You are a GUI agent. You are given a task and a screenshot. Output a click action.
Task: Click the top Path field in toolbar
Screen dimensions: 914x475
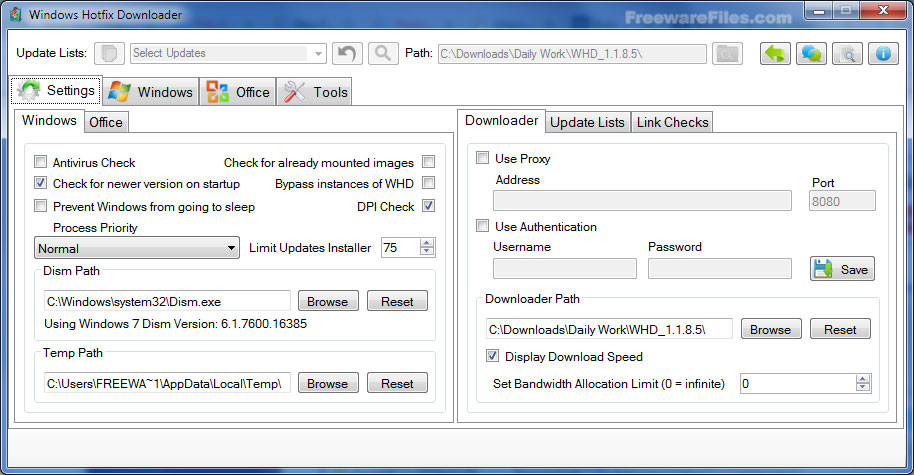(572, 54)
